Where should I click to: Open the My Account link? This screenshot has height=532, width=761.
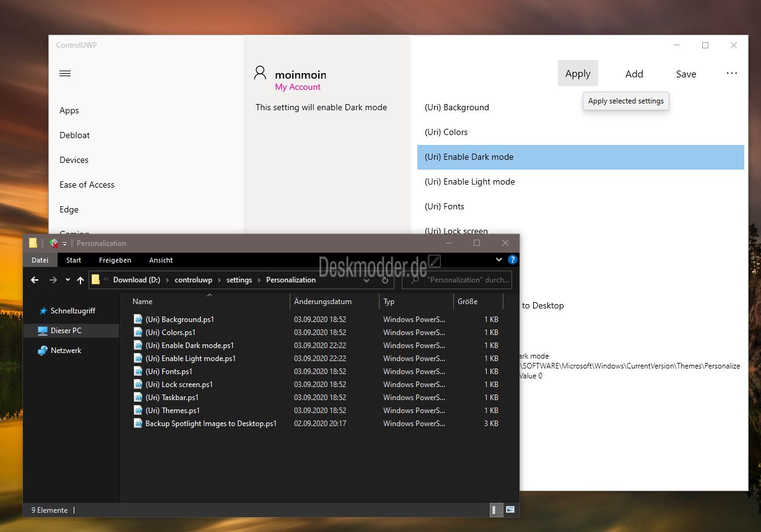coord(298,87)
